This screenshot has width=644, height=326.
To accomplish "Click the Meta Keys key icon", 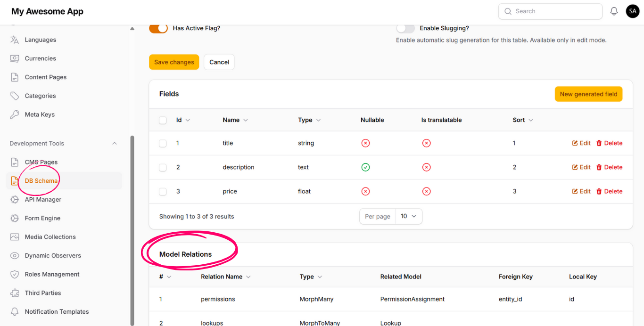I will tap(15, 114).
